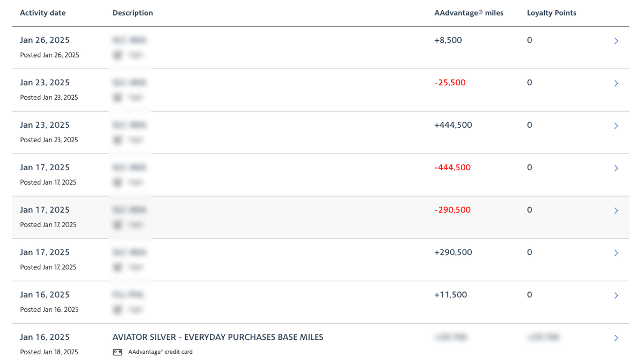Click the flight icon on the -444,500 row
This screenshot has width=644, height=364.
tap(117, 182)
